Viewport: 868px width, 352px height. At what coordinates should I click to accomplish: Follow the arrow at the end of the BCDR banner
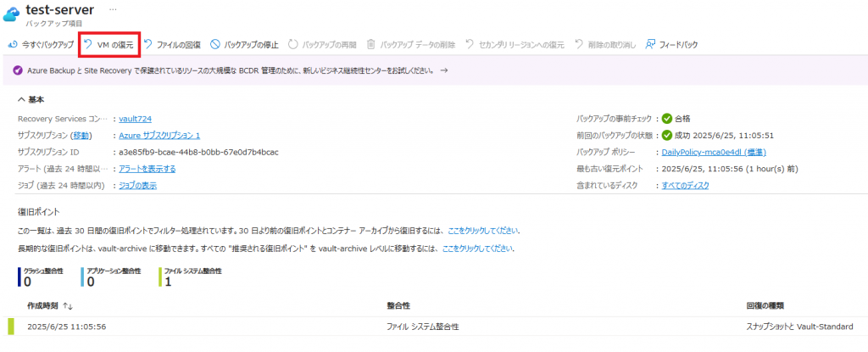[443, 71]
